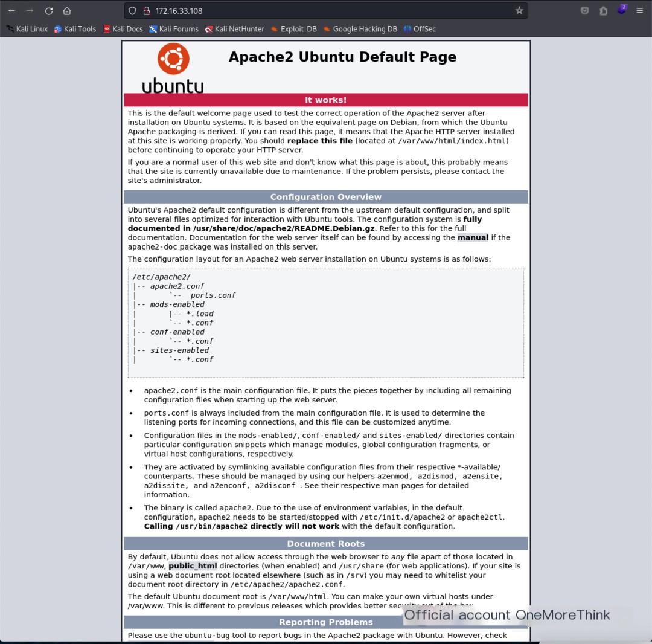This screenshot has height=644, width=652.
Task: Bookmark this page with the star
Action: point(519,11)
